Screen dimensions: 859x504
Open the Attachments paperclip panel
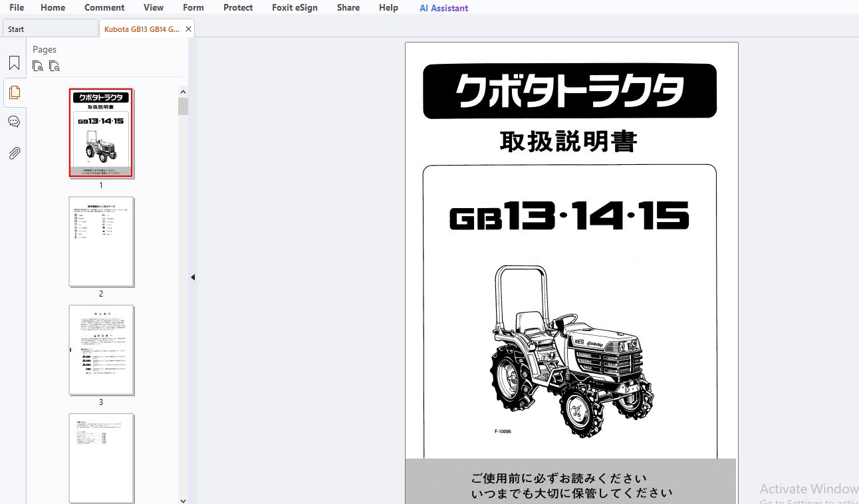14,154
